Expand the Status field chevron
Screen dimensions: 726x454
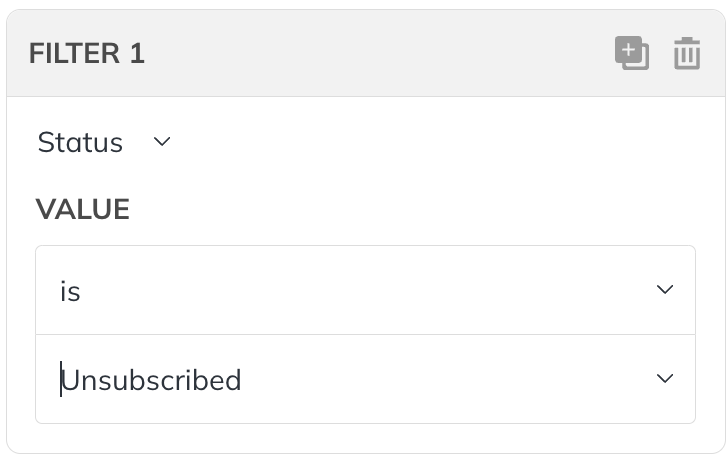coord(162,141)
